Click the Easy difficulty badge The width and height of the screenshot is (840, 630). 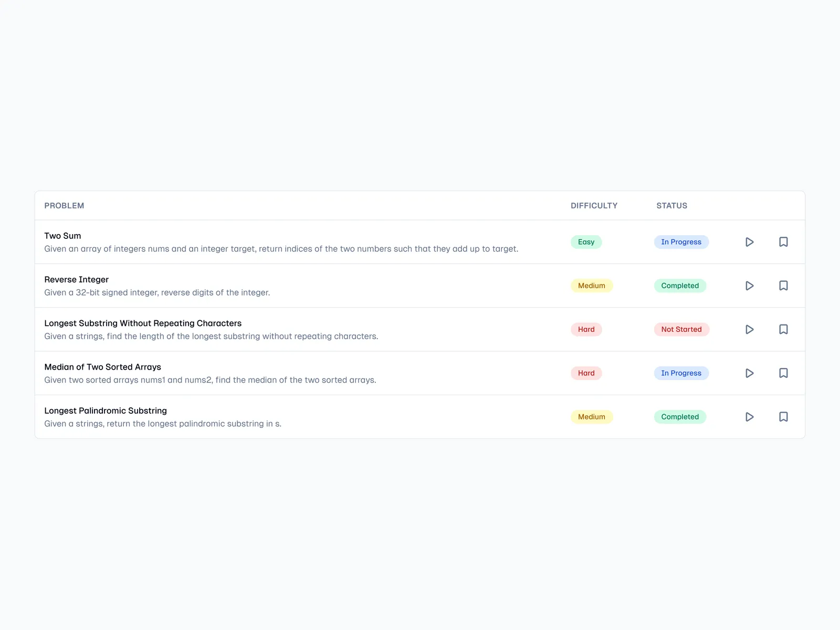pos(586,242)
